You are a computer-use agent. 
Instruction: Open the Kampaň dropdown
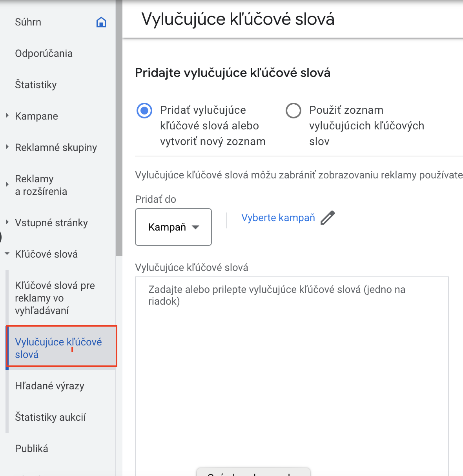click(173, 227)
